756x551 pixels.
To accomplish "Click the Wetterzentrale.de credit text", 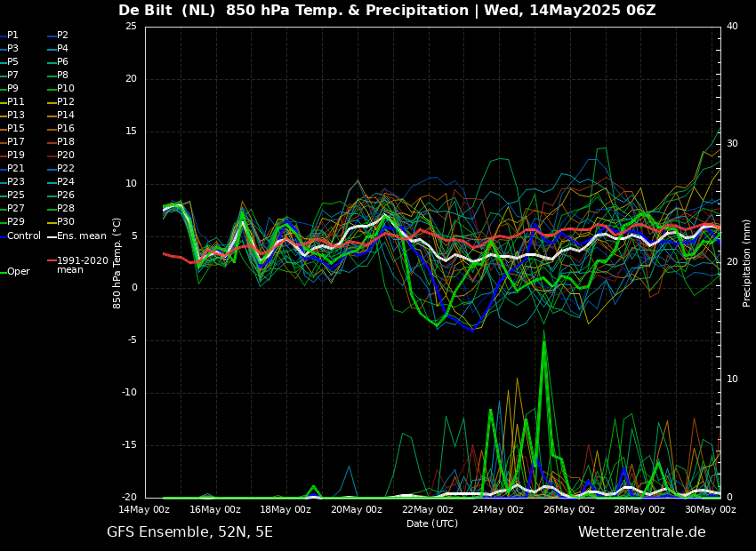I will [x=641, y=532].
